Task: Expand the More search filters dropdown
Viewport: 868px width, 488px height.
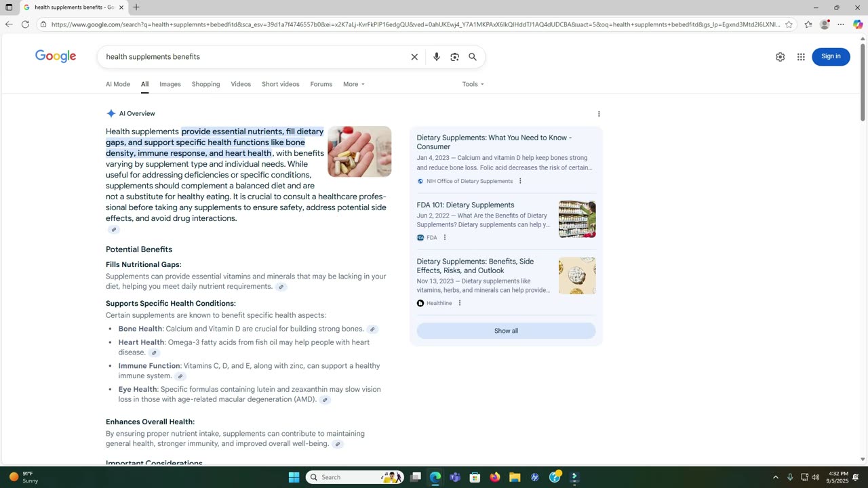Action: (353, 84)
